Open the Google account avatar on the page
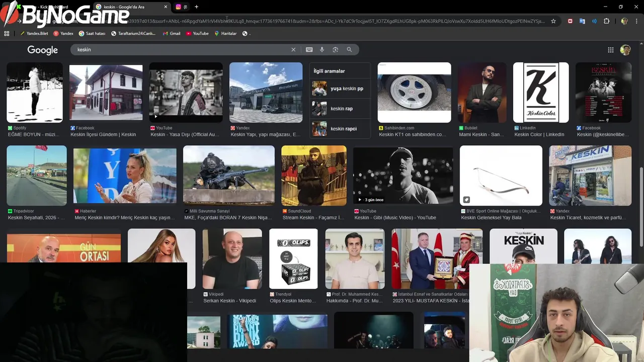The height and width of the screenshot is (362, 644). (625, 50)
